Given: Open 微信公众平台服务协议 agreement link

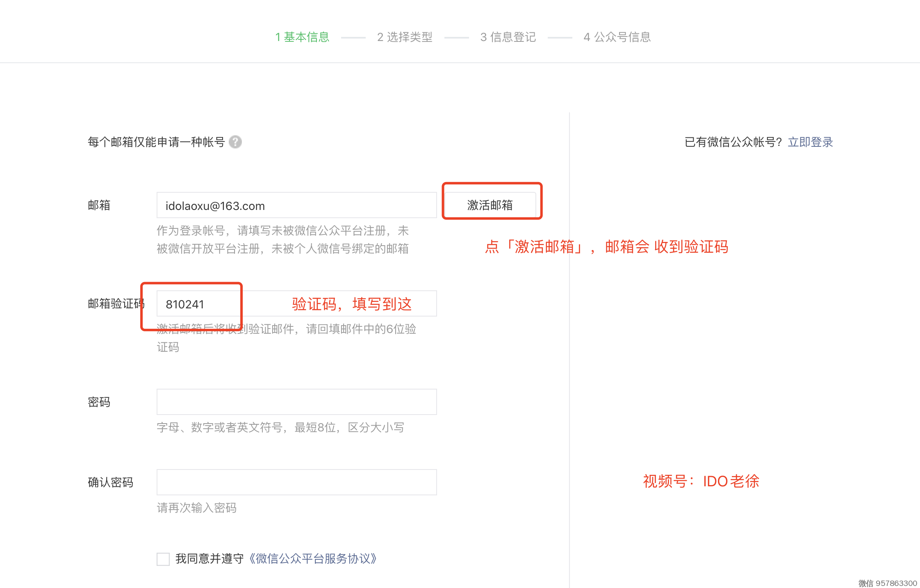Looking at the screenshot, I should [313, 558].
